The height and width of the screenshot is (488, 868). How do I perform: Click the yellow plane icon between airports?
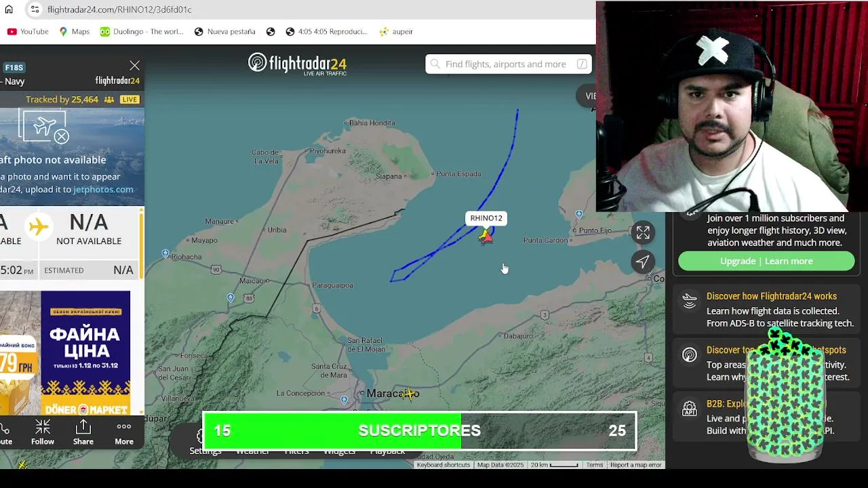pos(39,226)
